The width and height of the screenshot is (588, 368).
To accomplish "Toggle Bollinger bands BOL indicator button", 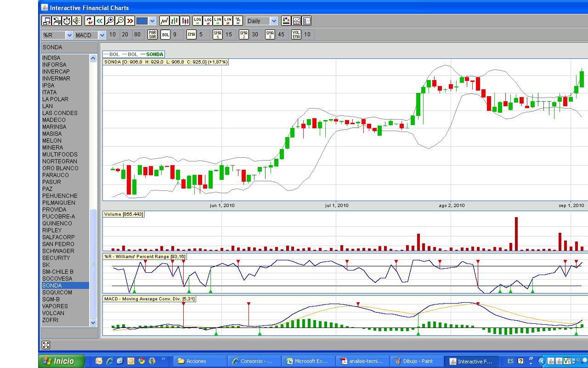I will tap(165, 34).
